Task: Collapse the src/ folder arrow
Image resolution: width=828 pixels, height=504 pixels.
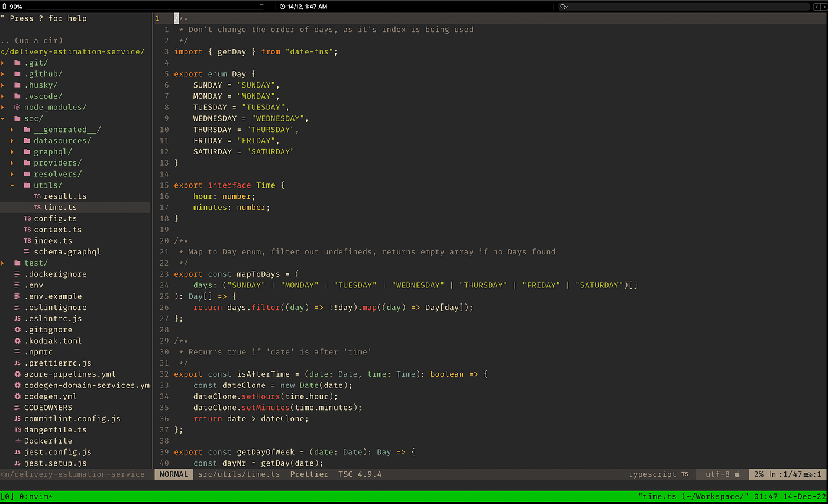Action: [2, 118]
